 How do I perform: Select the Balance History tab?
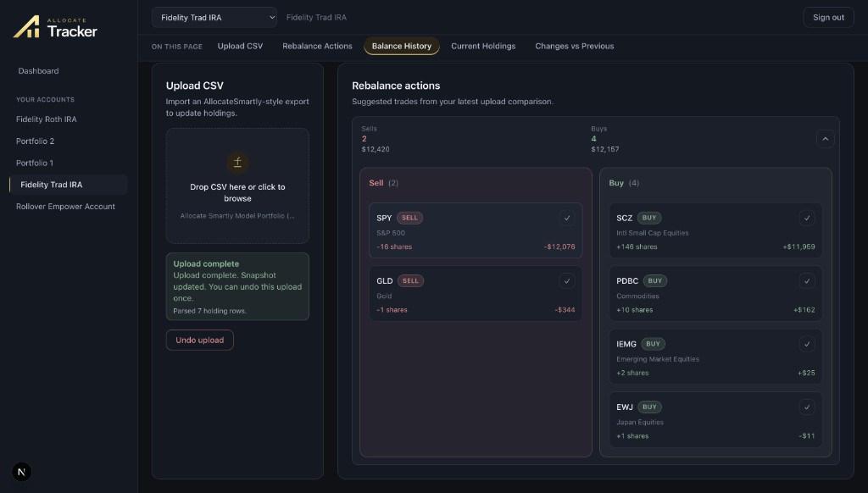[401, 46]
